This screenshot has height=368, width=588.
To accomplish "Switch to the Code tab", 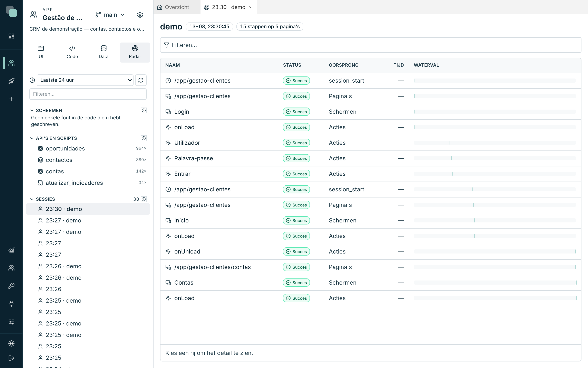I will [x=72, y=52].
